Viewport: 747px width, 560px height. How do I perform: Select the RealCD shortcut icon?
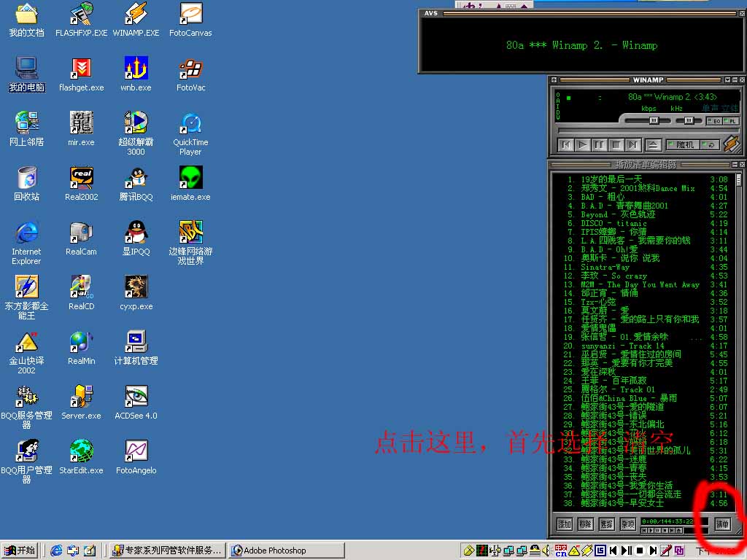tap(82, 293)
